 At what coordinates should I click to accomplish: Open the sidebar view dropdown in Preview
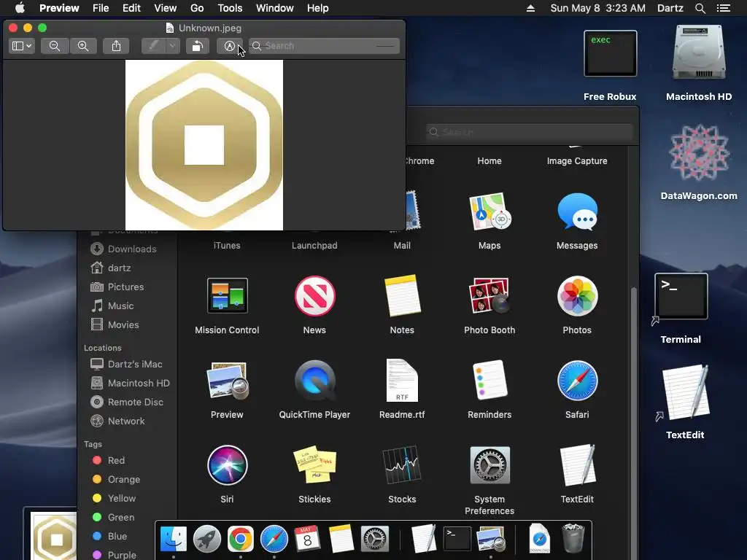point(22,46)
